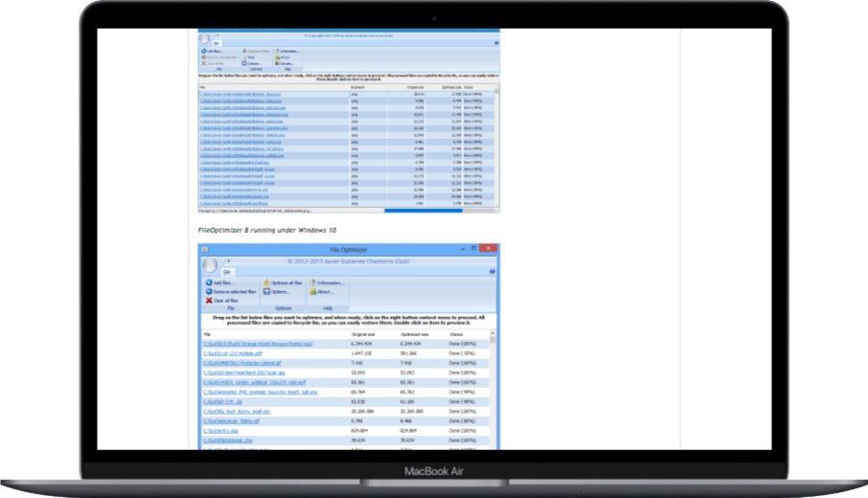The image size is (868, 498).
Task: Click the 'Done (99%)' status cell
Action: tap(462, 392)
